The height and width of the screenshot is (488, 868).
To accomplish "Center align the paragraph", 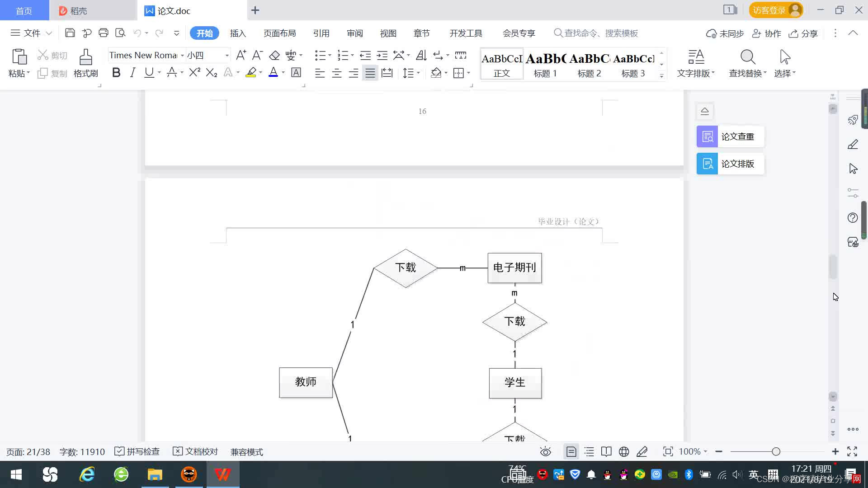I will click(x=336, y=73).
